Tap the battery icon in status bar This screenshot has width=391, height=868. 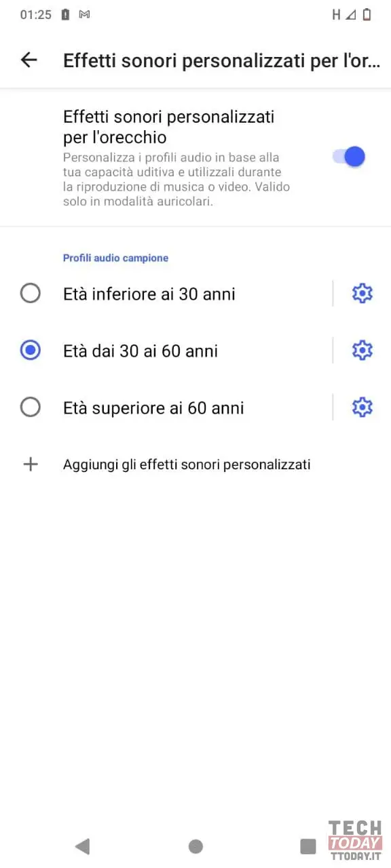(367, 14)
